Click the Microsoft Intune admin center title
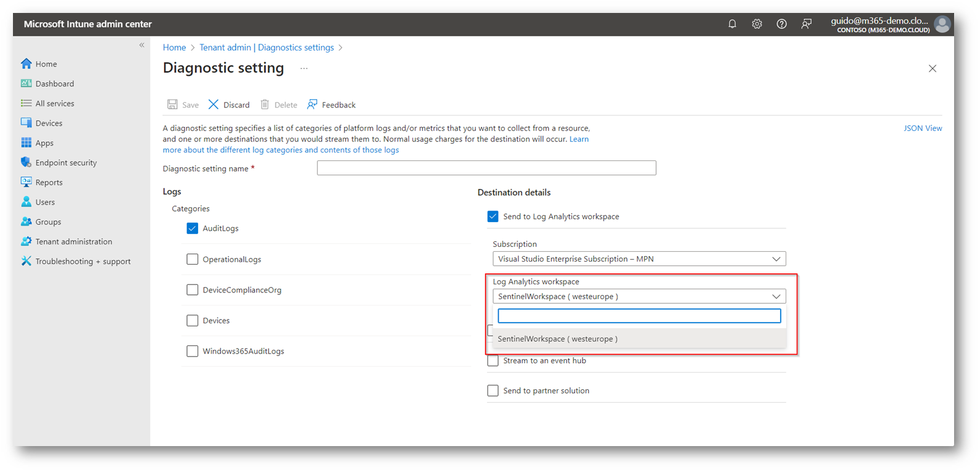980x472 pixels. pos(88,24)
